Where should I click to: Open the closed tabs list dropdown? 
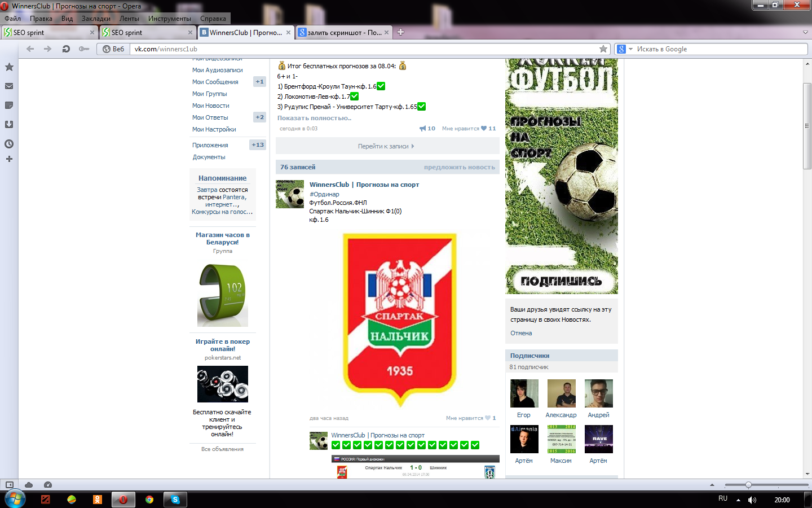[x=805, y=32]
